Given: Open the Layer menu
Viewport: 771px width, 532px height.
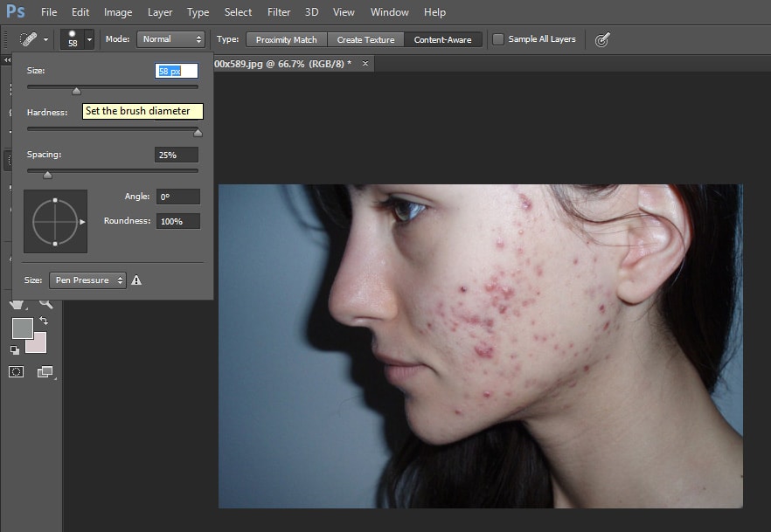Looking at the screenshot, I should click(x=159, y=12).
